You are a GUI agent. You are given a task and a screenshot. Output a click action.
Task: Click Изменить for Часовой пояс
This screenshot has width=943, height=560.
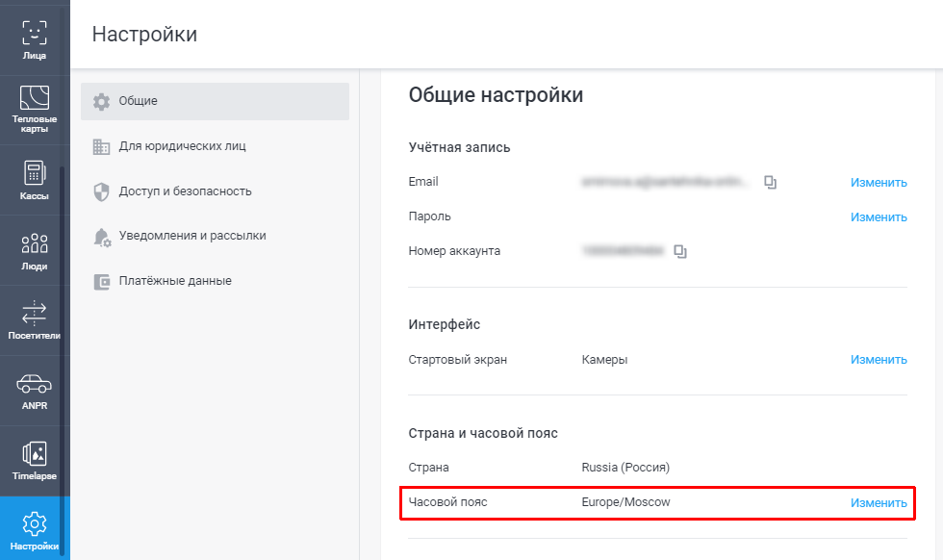(878, 503)
